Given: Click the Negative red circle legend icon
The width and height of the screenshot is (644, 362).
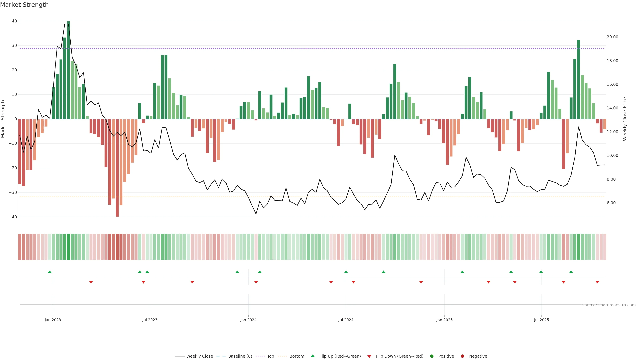Looking at the screenshot, I should pyautogui.click(x=462, y=356).
